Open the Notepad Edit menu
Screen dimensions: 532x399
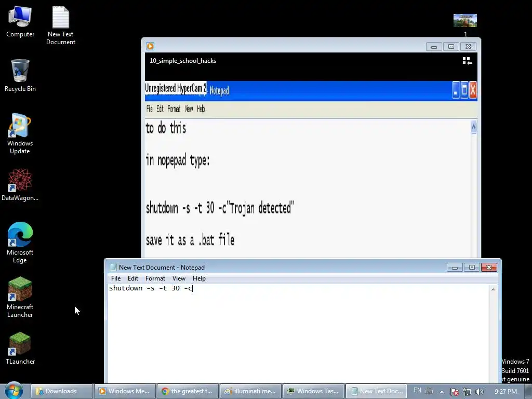coord(133,278)
